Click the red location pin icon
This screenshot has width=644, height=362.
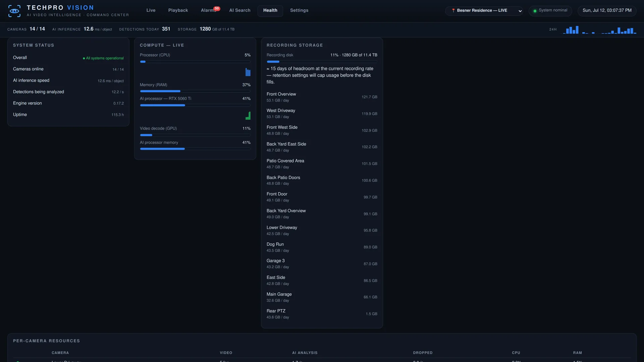(453, 10)
